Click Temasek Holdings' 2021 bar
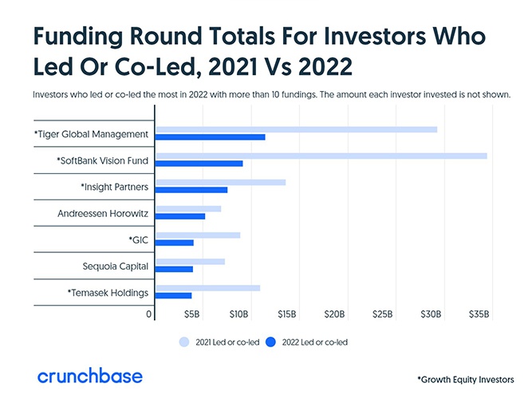Screen dimensions: 532x399 click(x=207, y=287)
